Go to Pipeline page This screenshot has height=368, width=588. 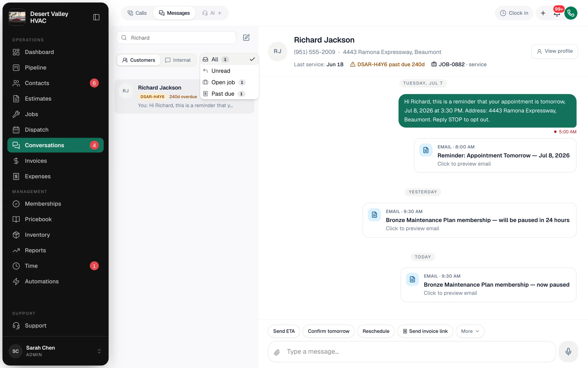[55, 67]
